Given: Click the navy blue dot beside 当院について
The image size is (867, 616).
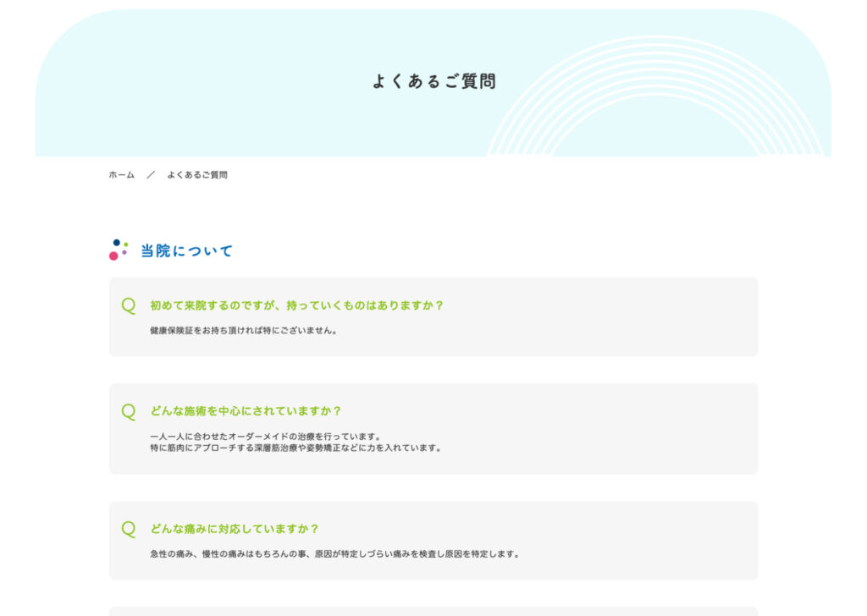Looking at the screenshot, I should (x=117, y=243).
